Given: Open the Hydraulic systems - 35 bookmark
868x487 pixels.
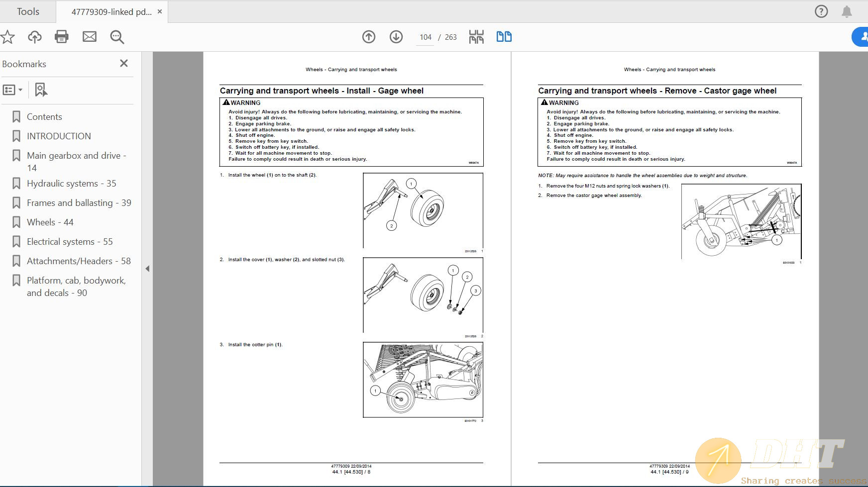Looking at the screenshot, I should [x=71, y=184].
